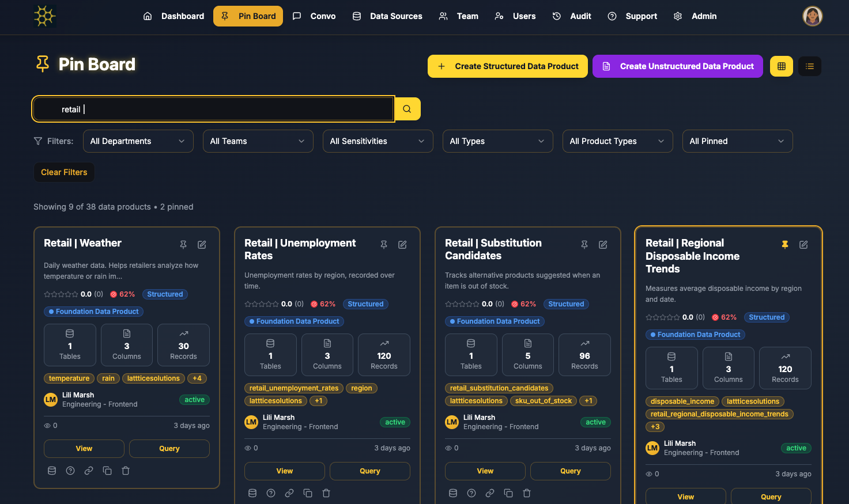The height and width of the screenshot is (504, 849).
Task: Click database icon on Substitution Candidates card
Action: pos(453,493)
